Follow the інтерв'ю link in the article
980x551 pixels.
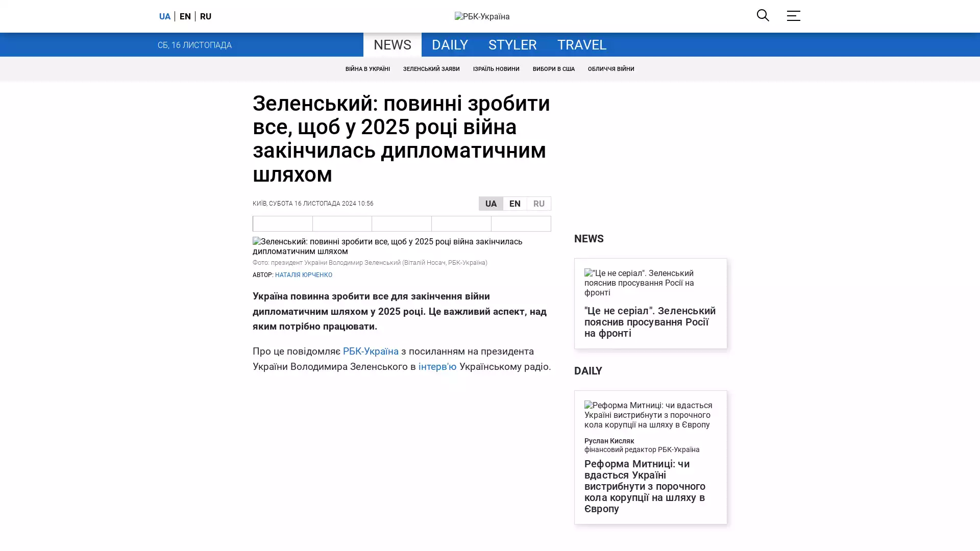[x=437, y=366]
